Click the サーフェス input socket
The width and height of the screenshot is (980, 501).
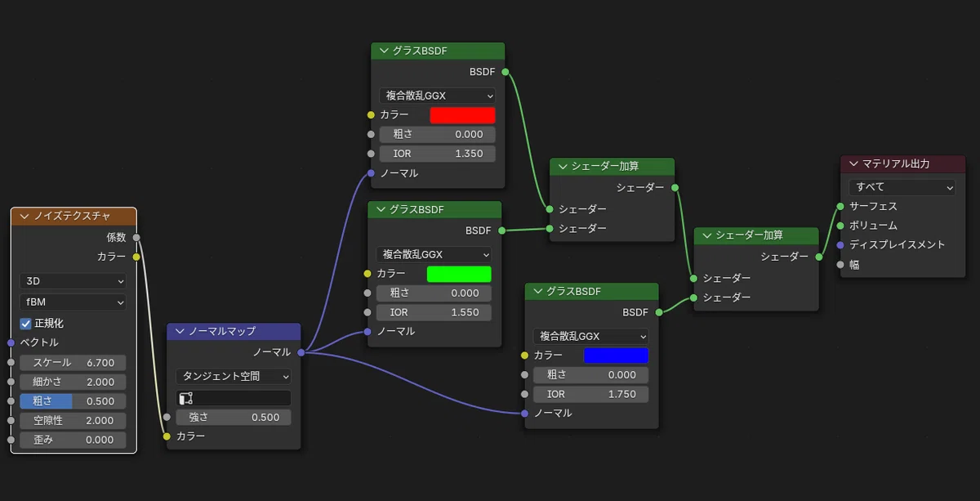click(x=840, y=207)
